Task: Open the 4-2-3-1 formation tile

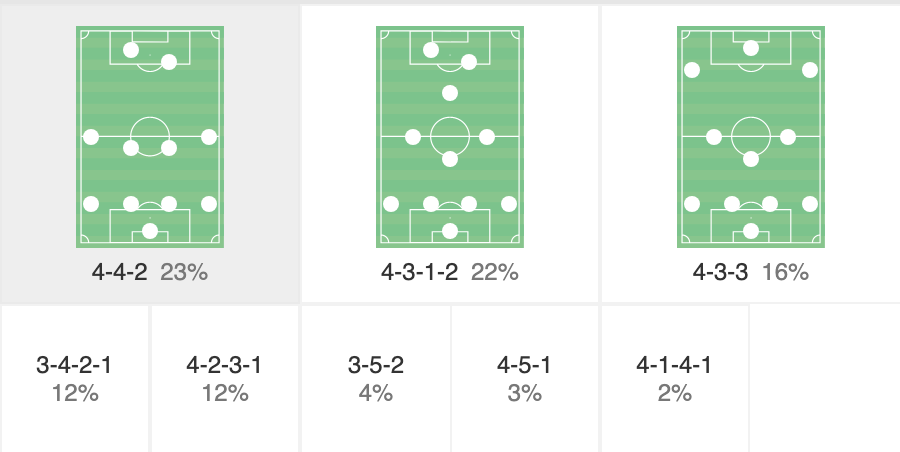Action: pyautogui.click(x=224, y=378)
